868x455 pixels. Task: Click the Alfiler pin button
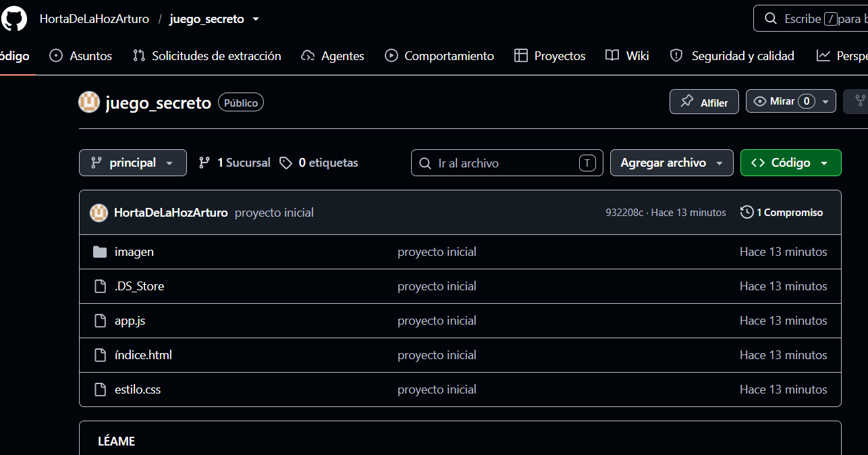click(x=704, y=102)
